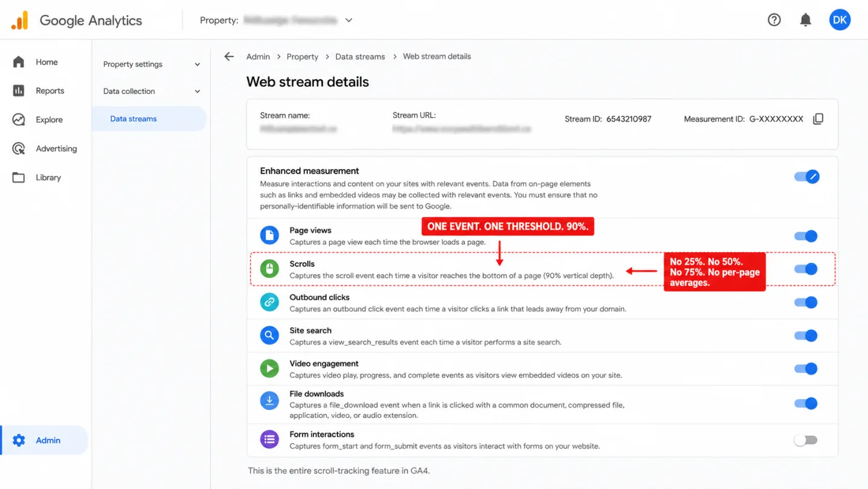Click the Reports bar chart icon
868x489 pixels.
tap(19, 91)
